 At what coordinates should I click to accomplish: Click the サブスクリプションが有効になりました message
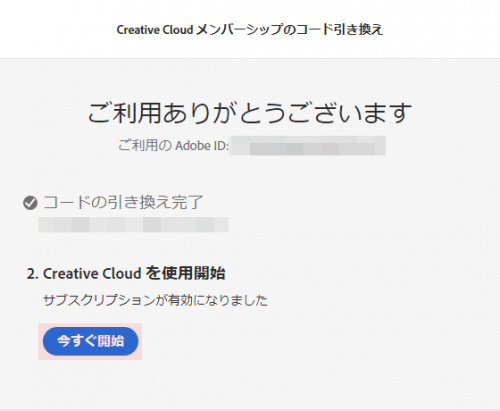[x=155, y=300]
